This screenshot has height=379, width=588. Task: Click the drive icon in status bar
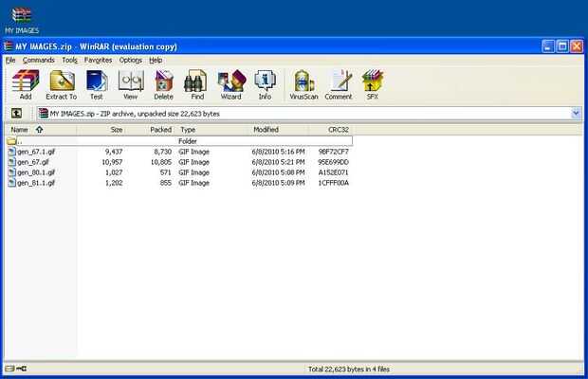click(x=9, y=369)
